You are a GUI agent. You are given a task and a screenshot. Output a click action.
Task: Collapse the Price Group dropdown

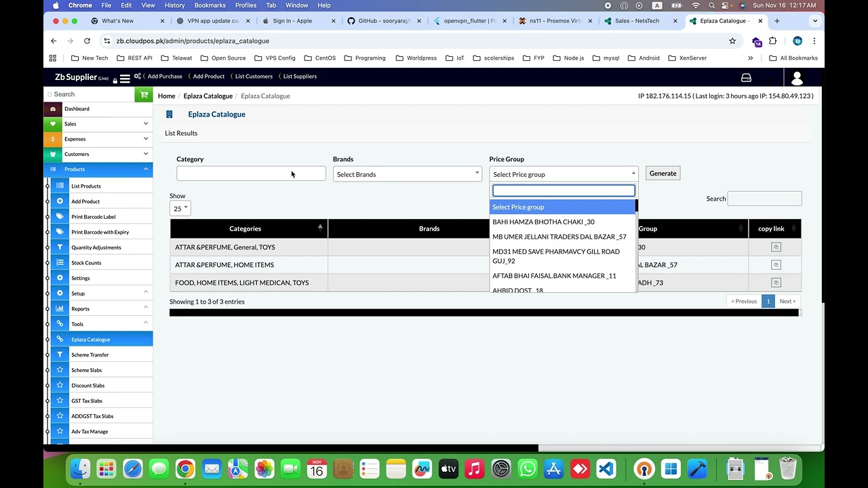564,174
